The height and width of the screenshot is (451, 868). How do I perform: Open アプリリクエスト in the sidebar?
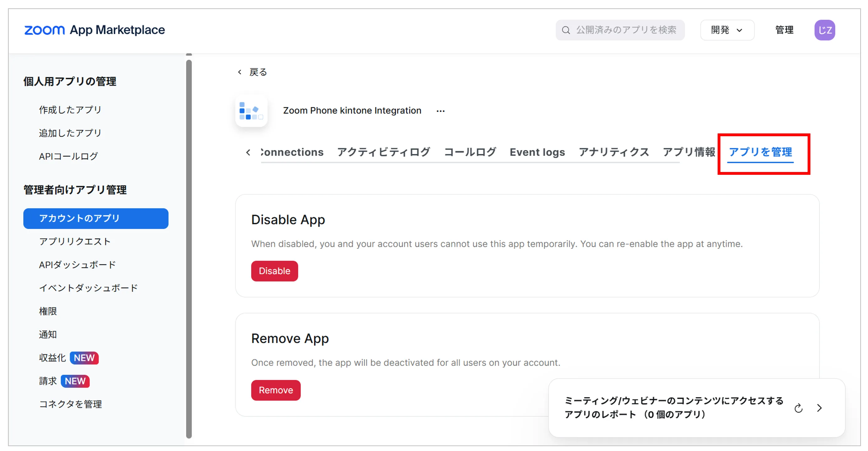point(75,242)
